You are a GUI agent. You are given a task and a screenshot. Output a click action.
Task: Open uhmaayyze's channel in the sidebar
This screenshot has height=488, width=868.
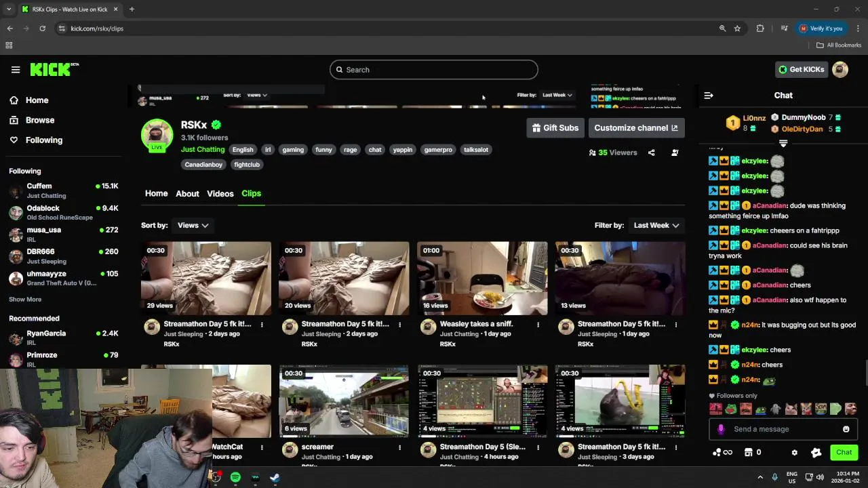(x=64, y=278)
